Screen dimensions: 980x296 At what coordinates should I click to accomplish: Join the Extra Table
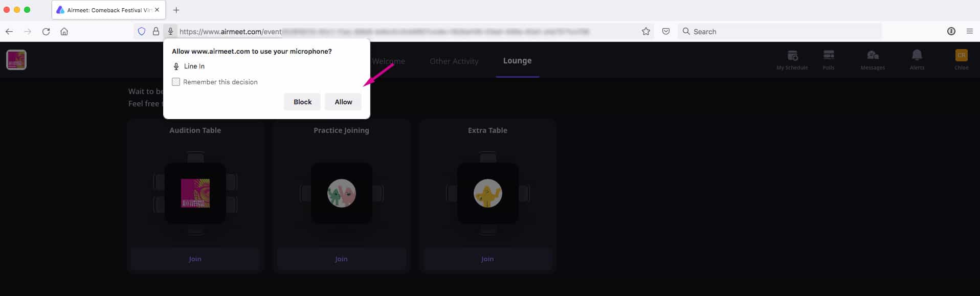[487, 259]
